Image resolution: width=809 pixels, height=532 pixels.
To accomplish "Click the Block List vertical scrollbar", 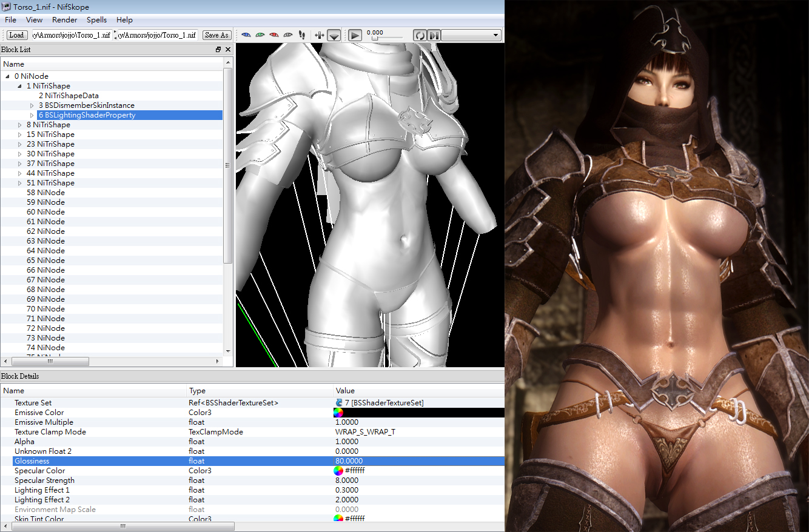I will (228, 165).
